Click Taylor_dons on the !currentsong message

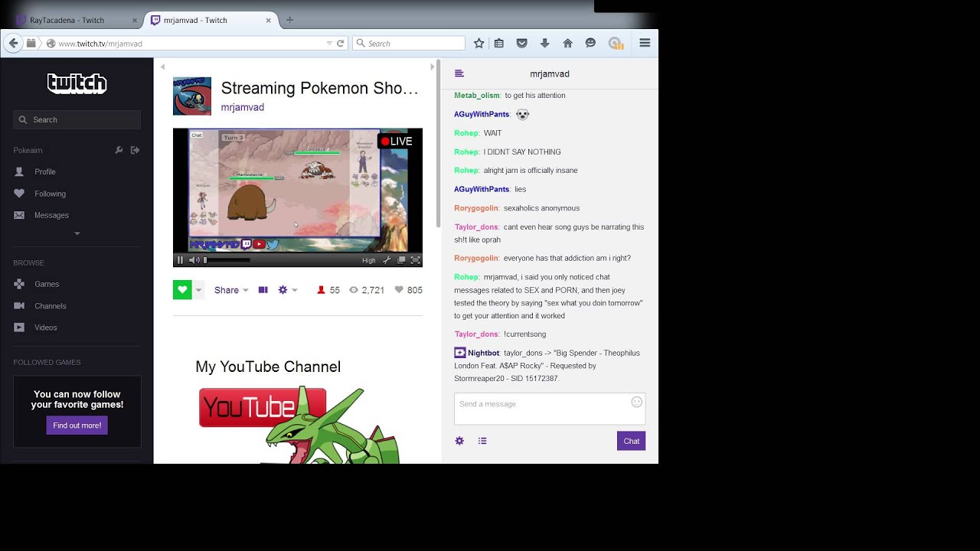pyautogui.click(x=475, y=334)
